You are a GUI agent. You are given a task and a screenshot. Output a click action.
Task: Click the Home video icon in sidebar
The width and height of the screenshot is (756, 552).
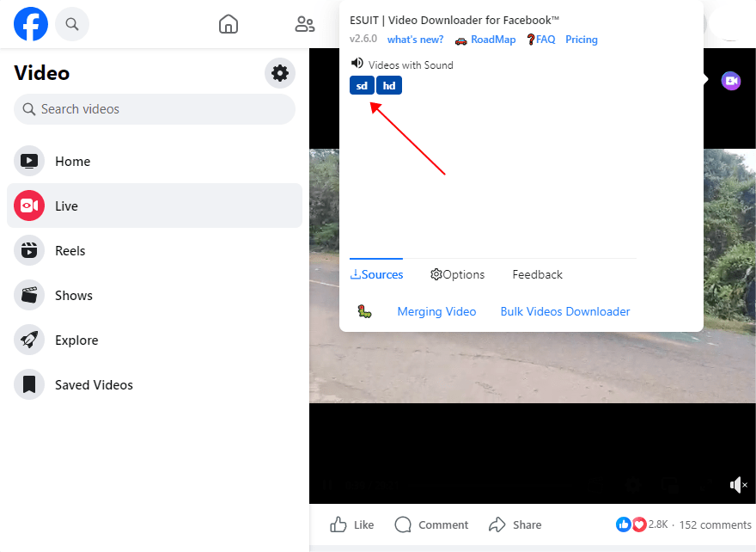[29, 161]
